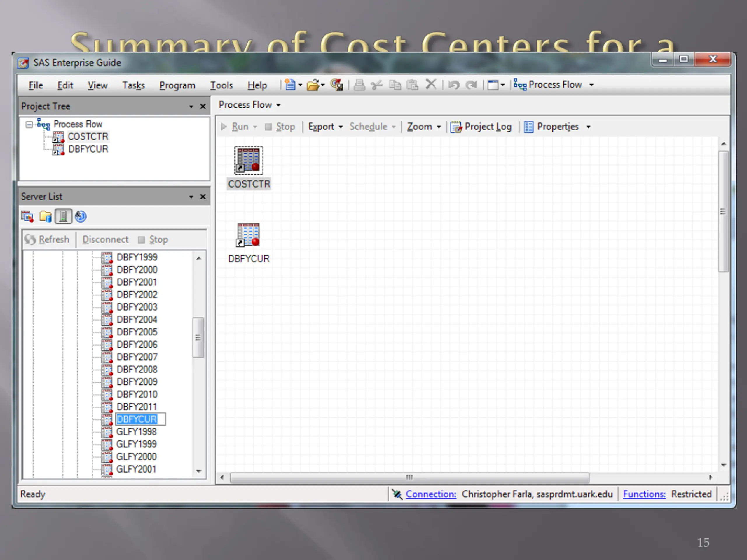Click the Save project toolbar icon
This screenshot has width=747, height=560.
tap(337, 85)
